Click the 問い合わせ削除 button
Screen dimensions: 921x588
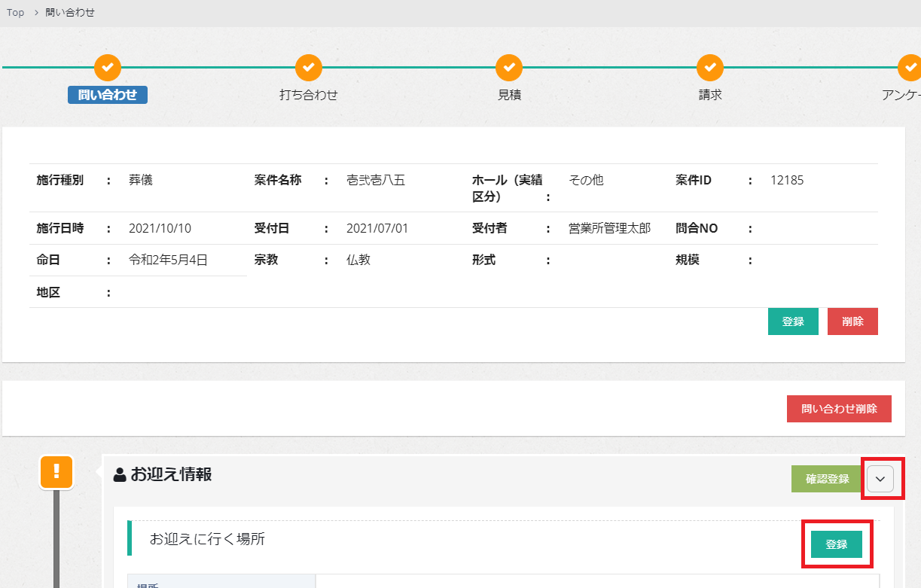838,409
